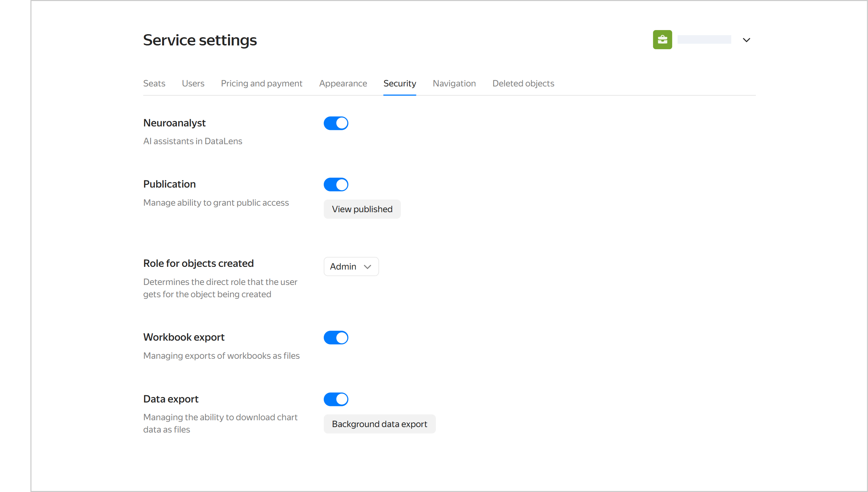Click the green briefcase organization icon
Image resolution: width=868 pixels, height=492 pixels.
[x=662, y=40]
